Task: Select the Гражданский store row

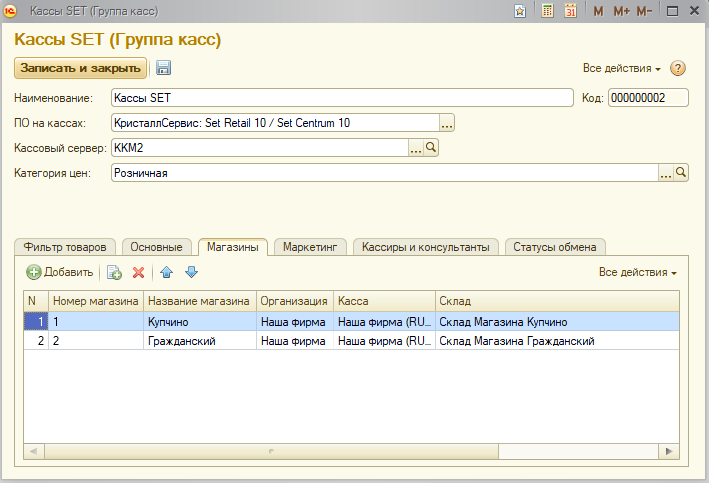Action: [200, 341]
